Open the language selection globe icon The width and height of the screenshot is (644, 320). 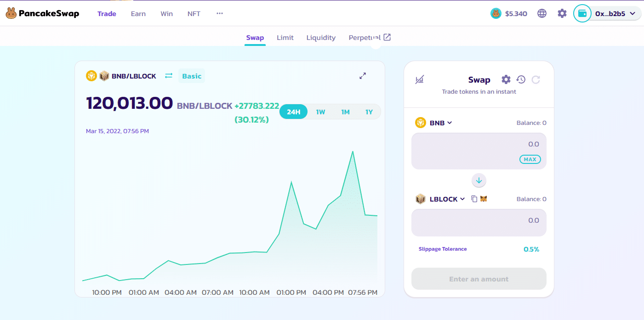542,13
